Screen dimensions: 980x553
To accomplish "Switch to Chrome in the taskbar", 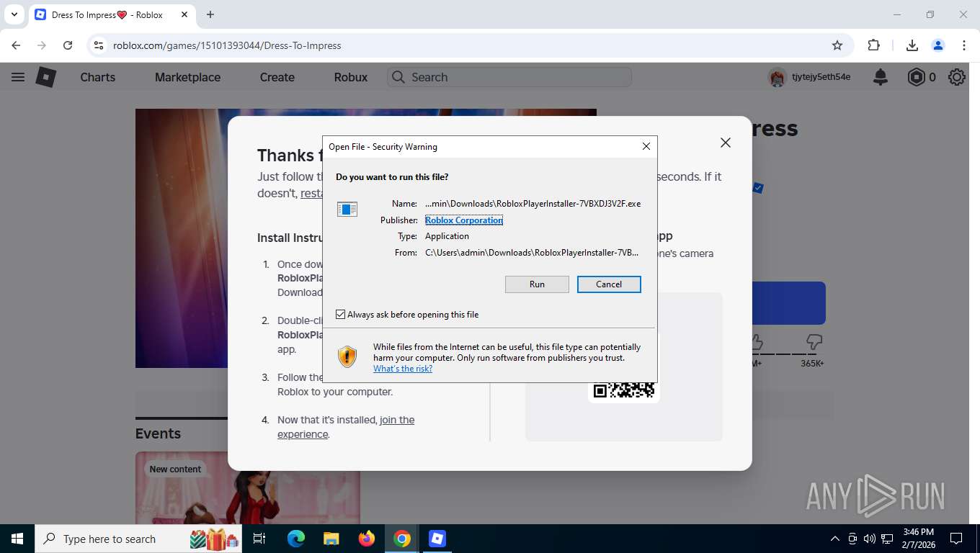I will click(x=402, y=539).
